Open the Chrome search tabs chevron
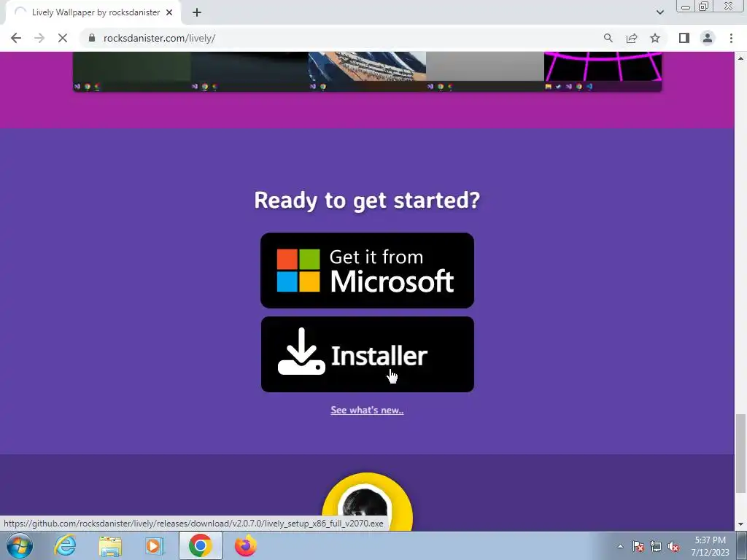747x560 pixels. click(659, 12)
